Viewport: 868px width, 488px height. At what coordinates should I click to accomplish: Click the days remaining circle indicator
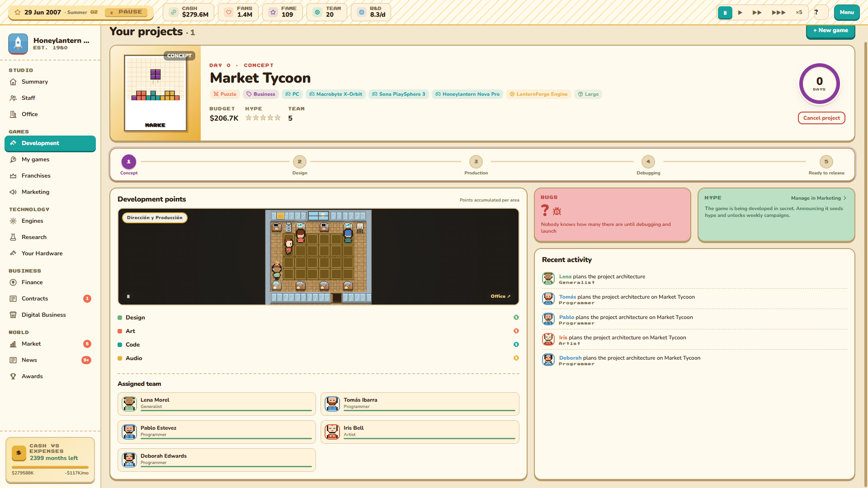click(819, 84)
